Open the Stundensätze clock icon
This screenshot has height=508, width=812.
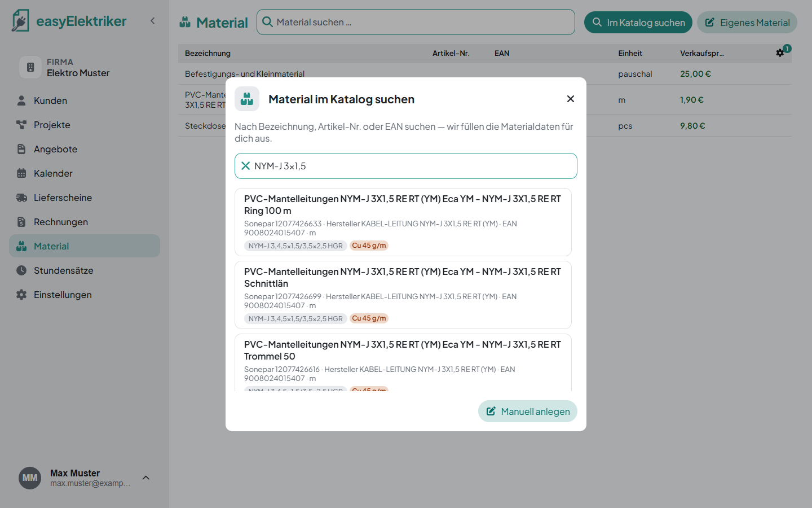tap(21, 270)
